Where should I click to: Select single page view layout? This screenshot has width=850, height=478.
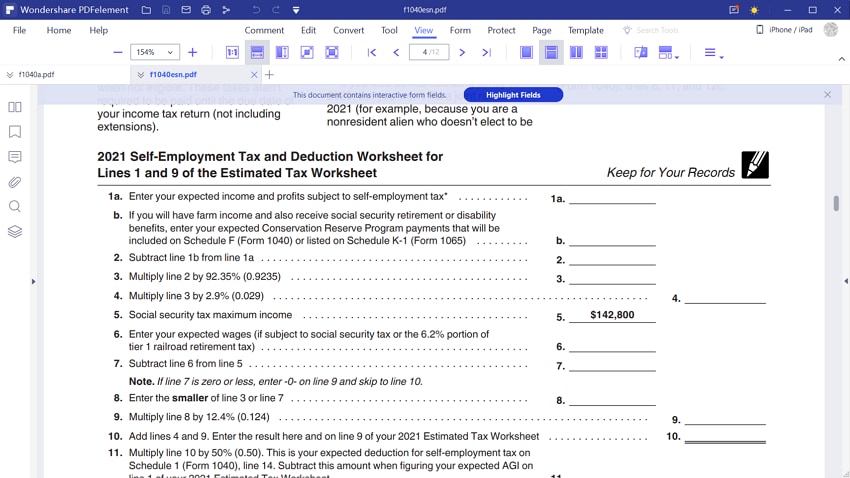[526, 53]
